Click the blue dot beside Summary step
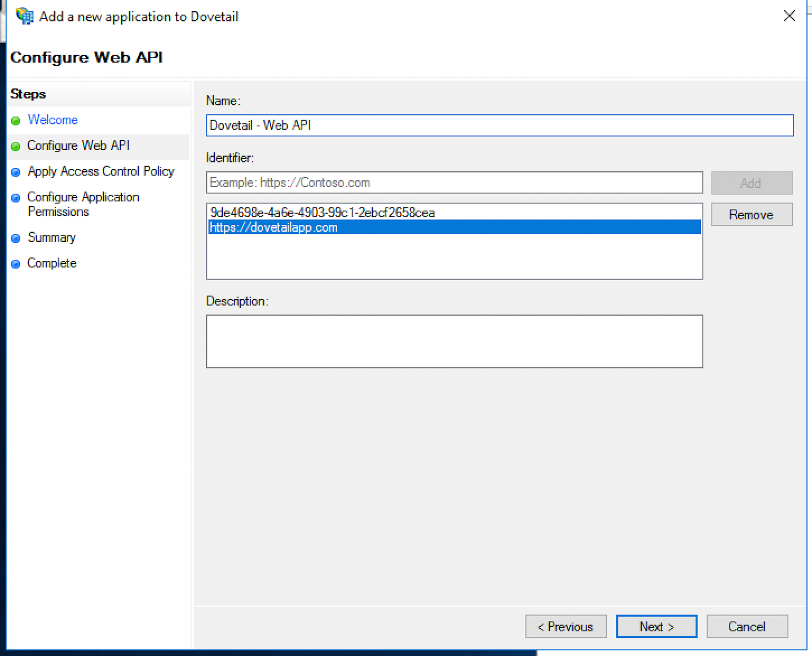The height and width of the screenshot is (656, 812). 16,238
